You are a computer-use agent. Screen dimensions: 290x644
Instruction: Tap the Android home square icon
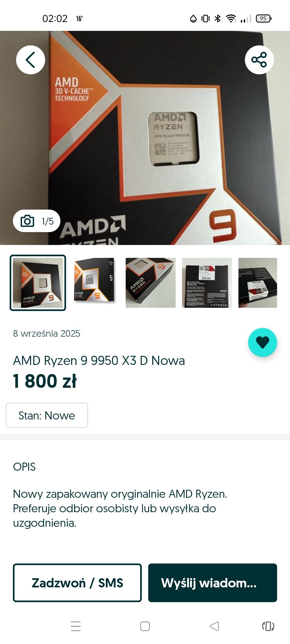click(x=145, y=626)
